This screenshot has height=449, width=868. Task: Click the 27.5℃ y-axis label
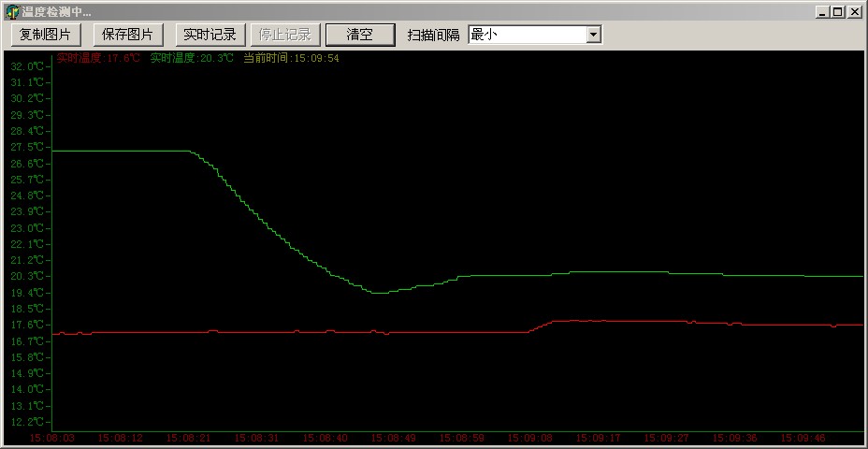coord(27,147)
